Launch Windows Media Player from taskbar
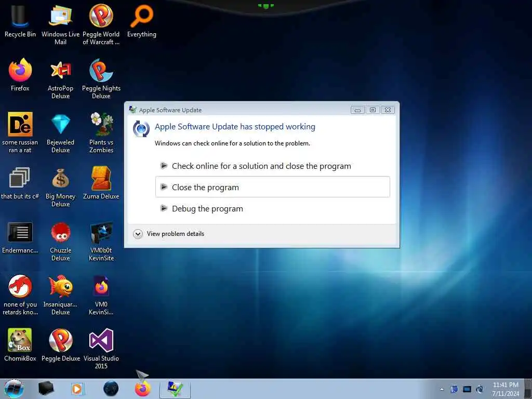Viewport: 532px width, 399px height. pyautogui.click(x=77, y=389)
